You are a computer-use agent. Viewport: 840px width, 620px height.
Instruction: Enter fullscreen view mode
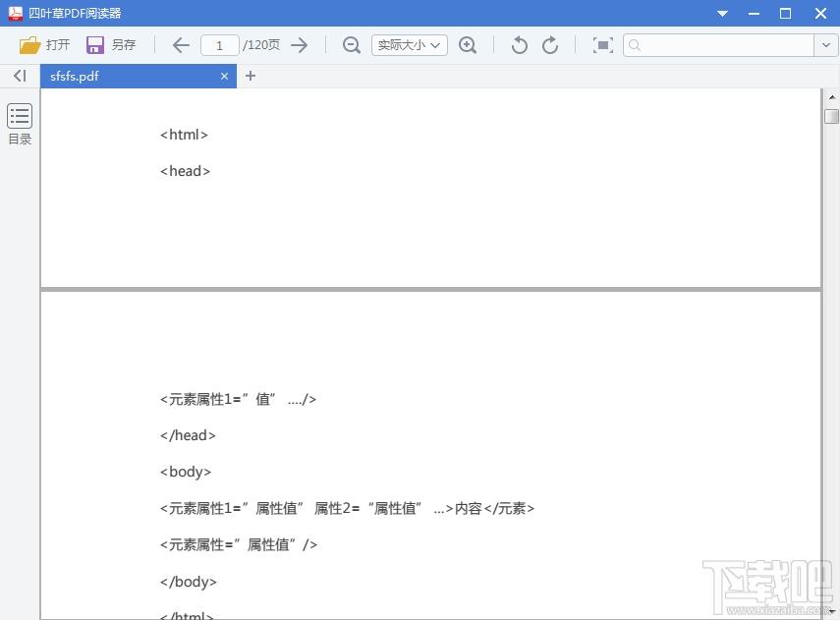[x=603, y=45]
